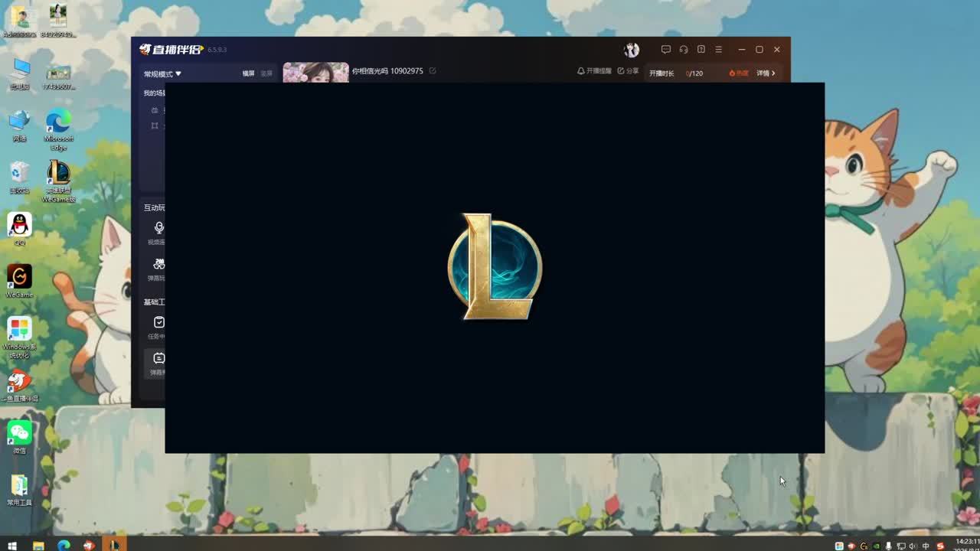Click the 分享 share button
Viewport: 980px width, 551px height.
pyautogui.click(x=628, y=71)
